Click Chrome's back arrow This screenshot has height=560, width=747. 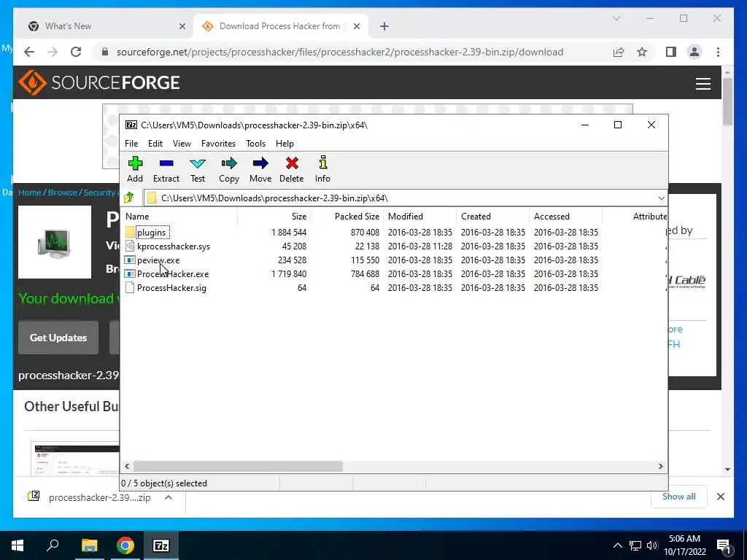click(x=29, y=52)
